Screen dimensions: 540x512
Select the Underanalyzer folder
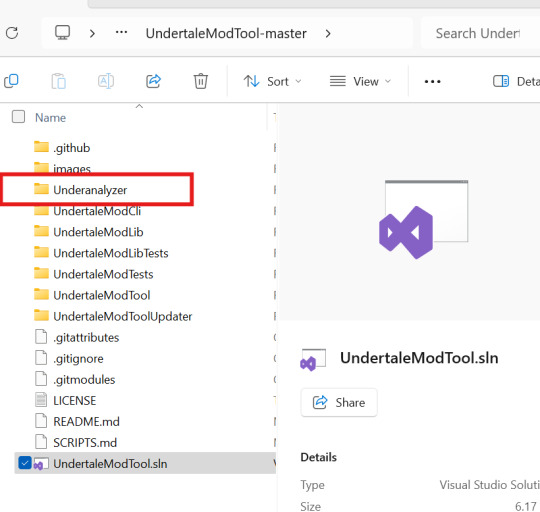click(x=90, y=190)
